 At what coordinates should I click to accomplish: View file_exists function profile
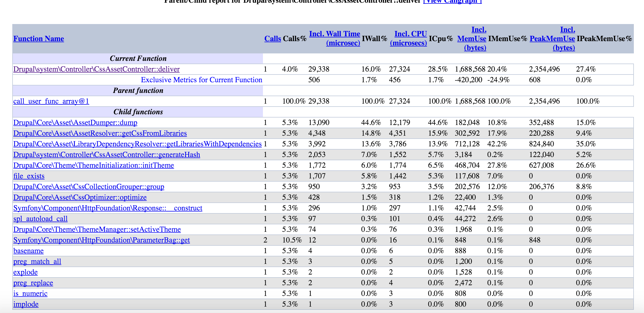[x=29, y=176]
